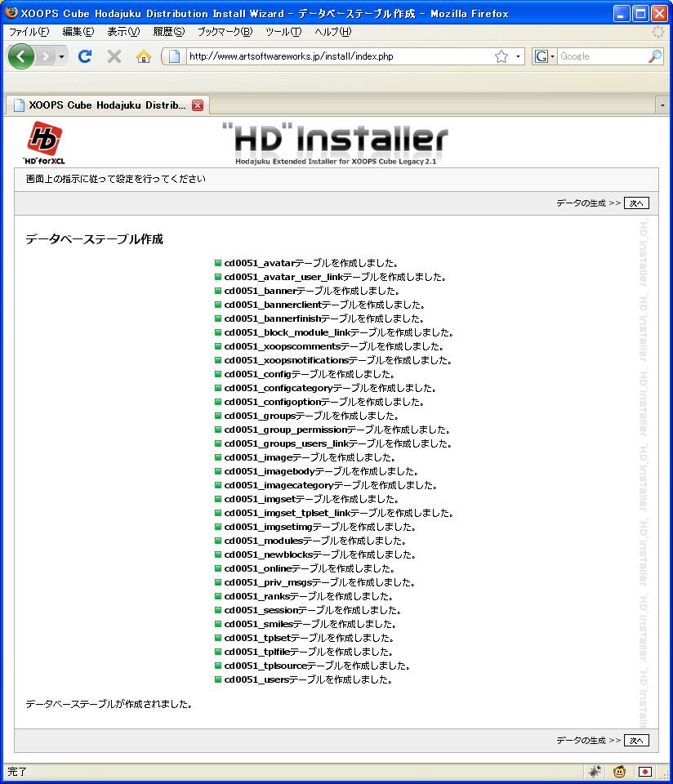The image size is (673, 784).
Task: Expand the URL bar history dropdown
Action: coord(519,57)
